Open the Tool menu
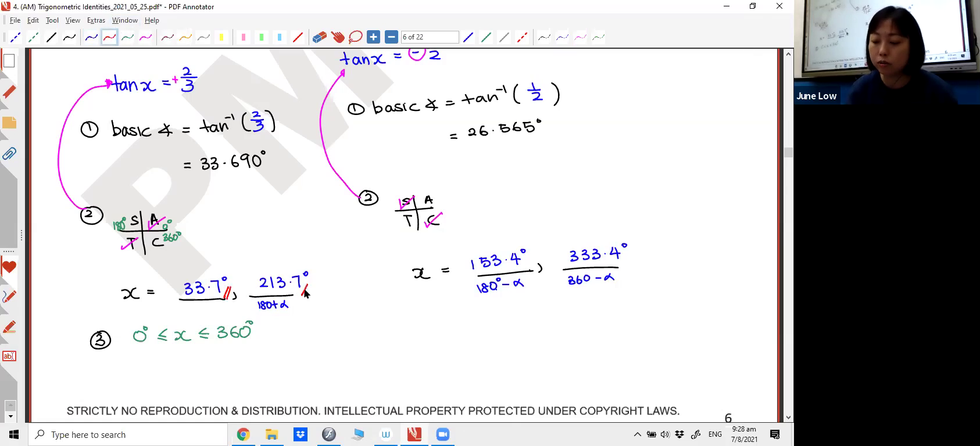The height and width of the screenshot is (446, 980). coord(52,20)
